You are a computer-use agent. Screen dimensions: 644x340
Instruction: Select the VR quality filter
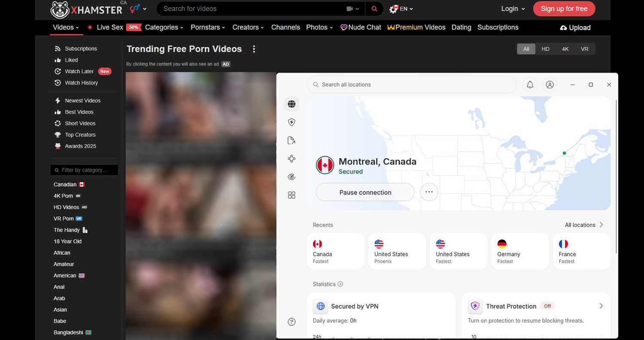click(585, 49)
